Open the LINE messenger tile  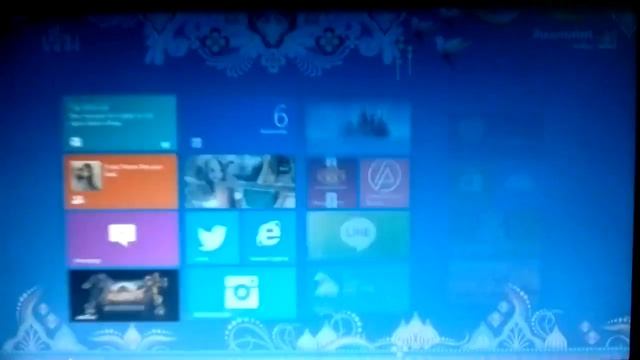click(x=358, y=235)
